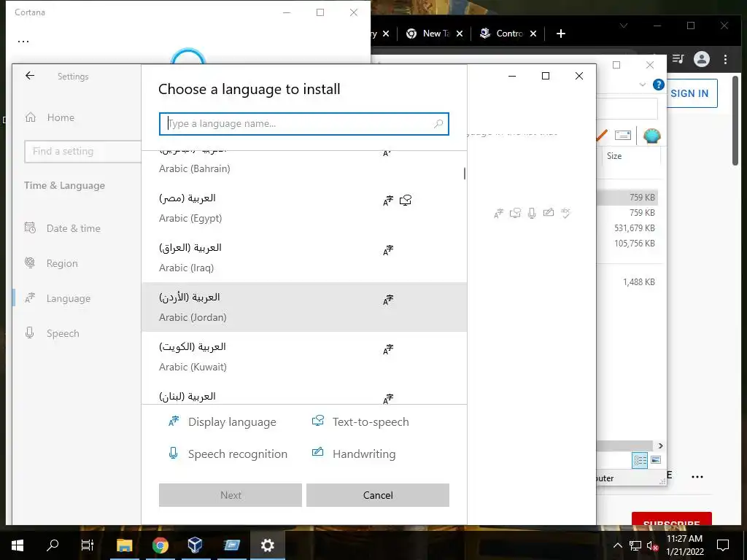Cancel the language installation dialog

378,495
